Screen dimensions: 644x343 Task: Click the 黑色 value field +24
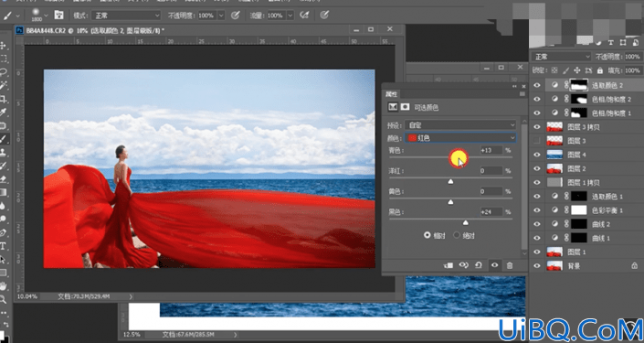pyautogui.click(x=491, y=212)
